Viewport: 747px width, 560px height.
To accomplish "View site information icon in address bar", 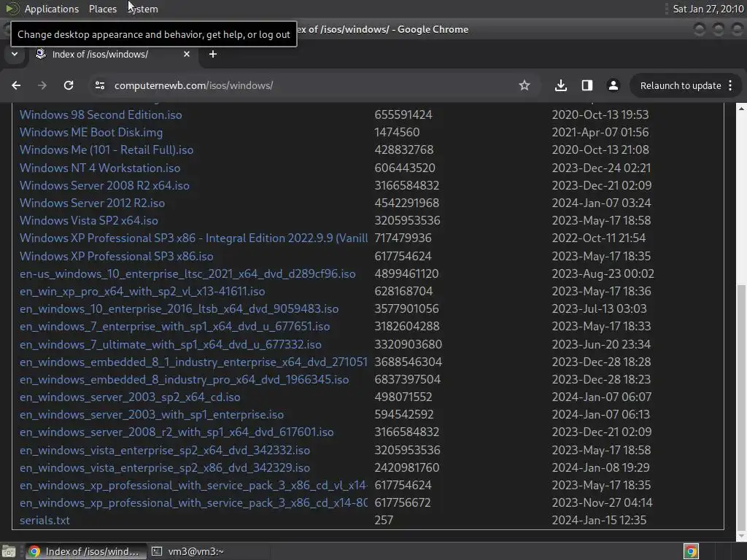I will point(99,85).
